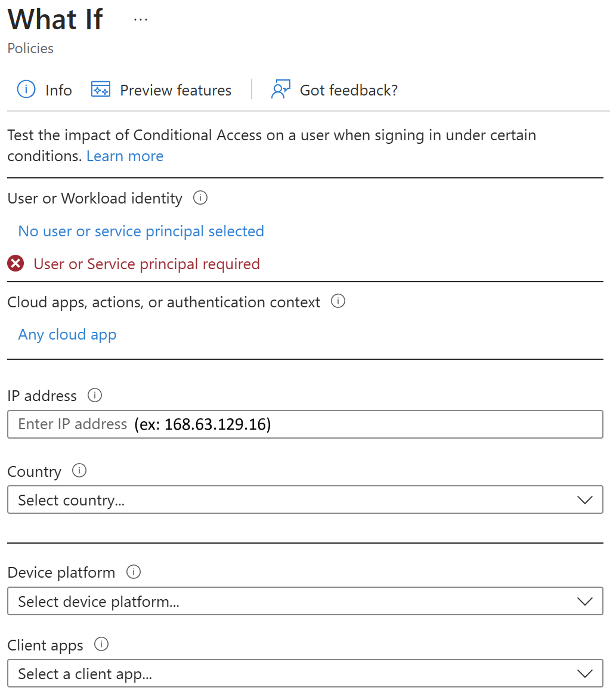Click the Got feedback? command
Screen dimensions: 610x700
[x=348, y=90]
